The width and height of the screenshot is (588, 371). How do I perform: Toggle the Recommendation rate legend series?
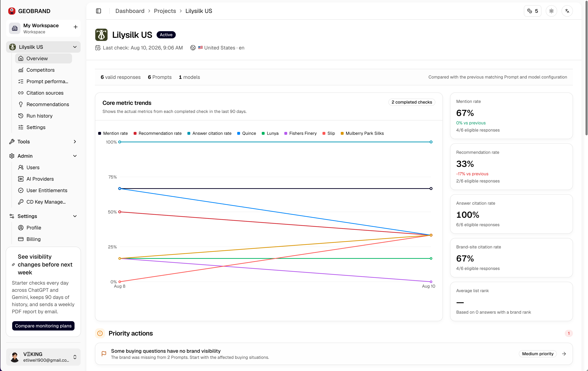pyautogui.click(x=158, y=133)
